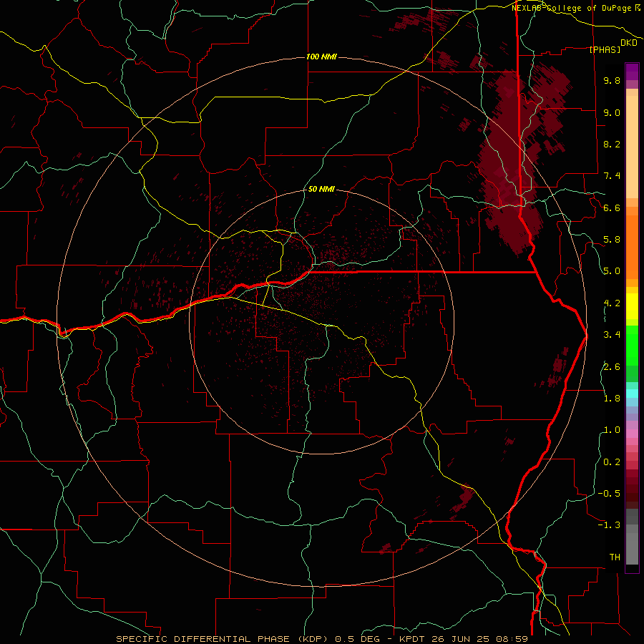Click the 3.4 legend value
644x644 pixels.
(x=612, y=335)
